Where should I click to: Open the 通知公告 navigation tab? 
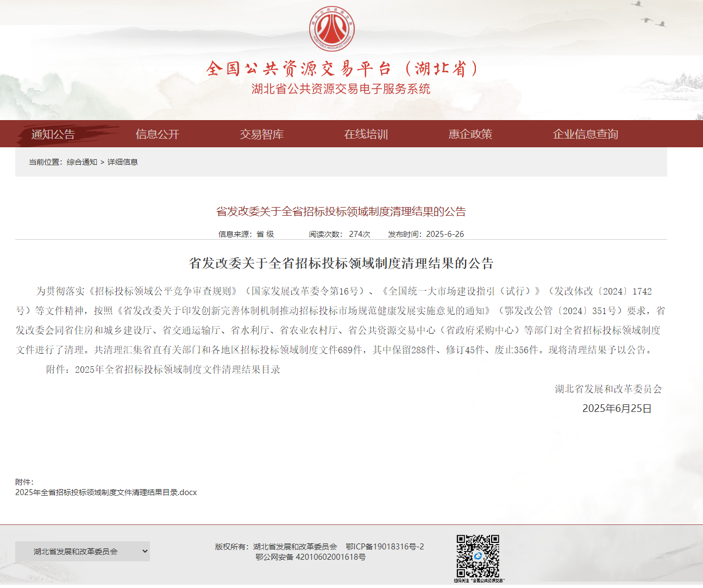pos(53,134)
